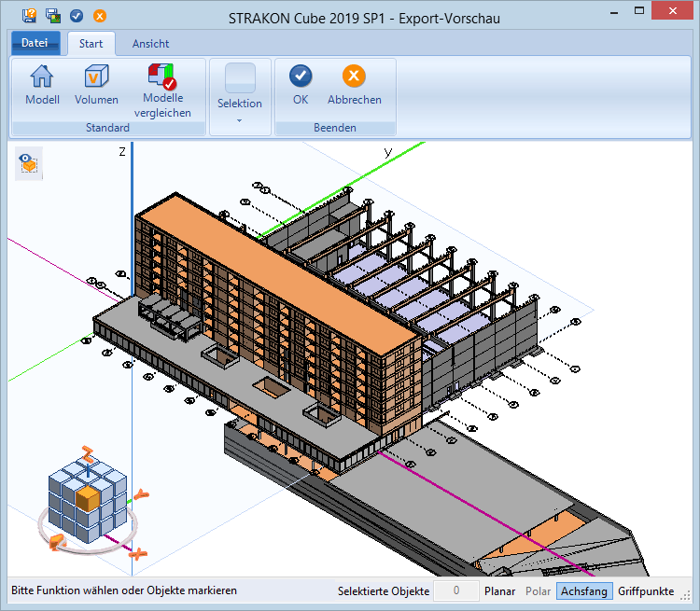Confirm export with the OK button

tap(301, 85)
